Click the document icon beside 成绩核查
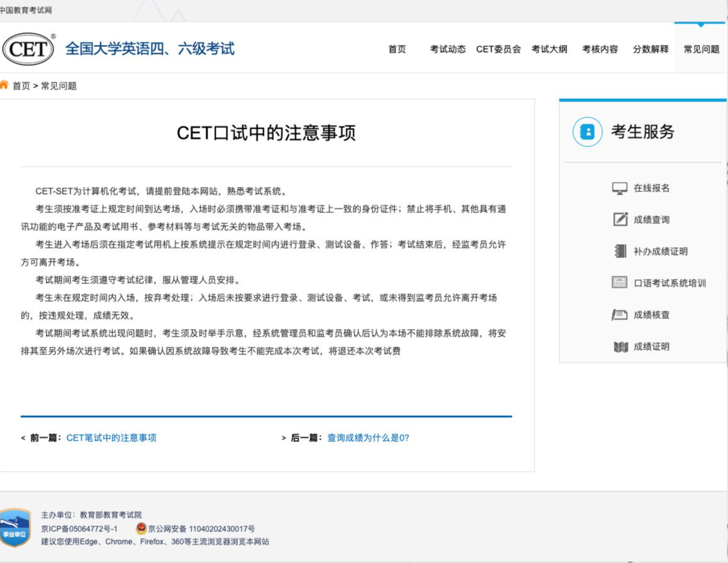 620,315
